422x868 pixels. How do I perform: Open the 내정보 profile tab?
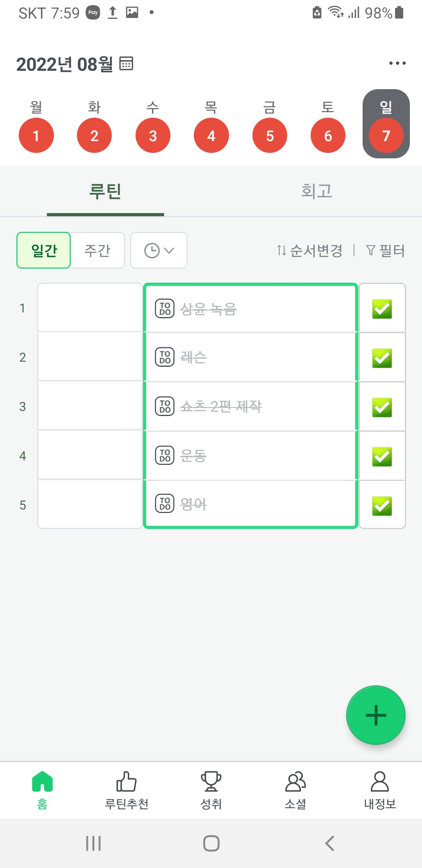(380, 789)
